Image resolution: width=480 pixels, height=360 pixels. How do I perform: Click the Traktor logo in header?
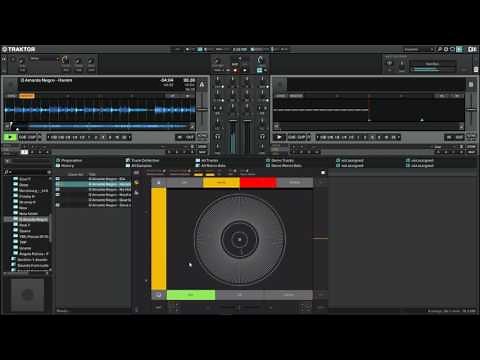coord(19,49)
